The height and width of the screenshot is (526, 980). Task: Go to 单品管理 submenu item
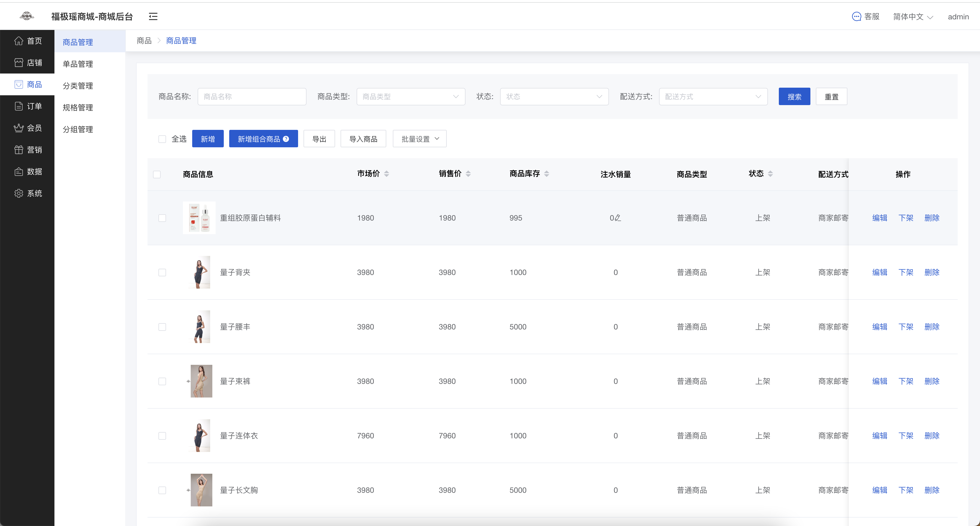coord(90,63)
